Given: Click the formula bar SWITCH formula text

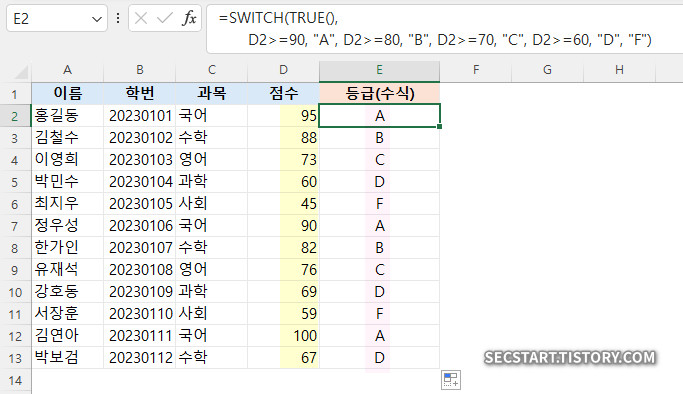Looking at the screenshot, I should pyautogui.click(x=435, y=29).
